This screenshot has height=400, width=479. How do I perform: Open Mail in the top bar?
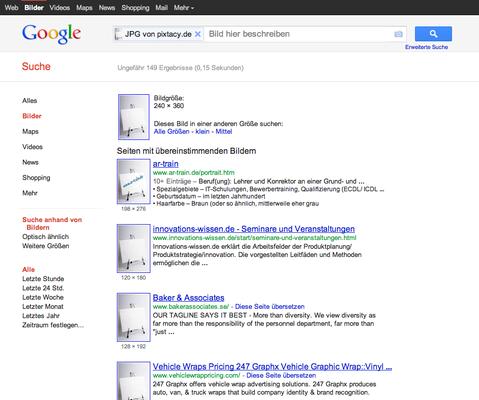coord(161,7)
